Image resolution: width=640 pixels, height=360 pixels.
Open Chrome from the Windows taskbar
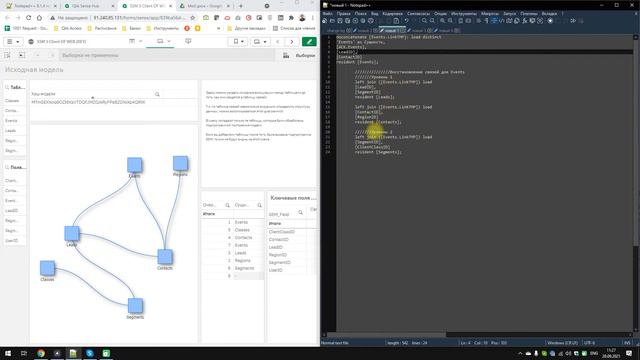coord(41,353)
